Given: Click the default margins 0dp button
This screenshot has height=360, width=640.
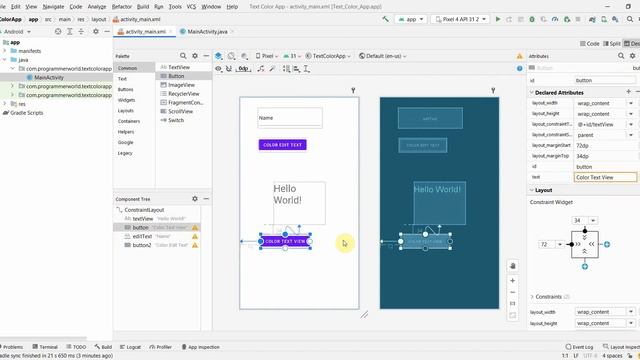Looking at the screenshot, I should (244, 69).
